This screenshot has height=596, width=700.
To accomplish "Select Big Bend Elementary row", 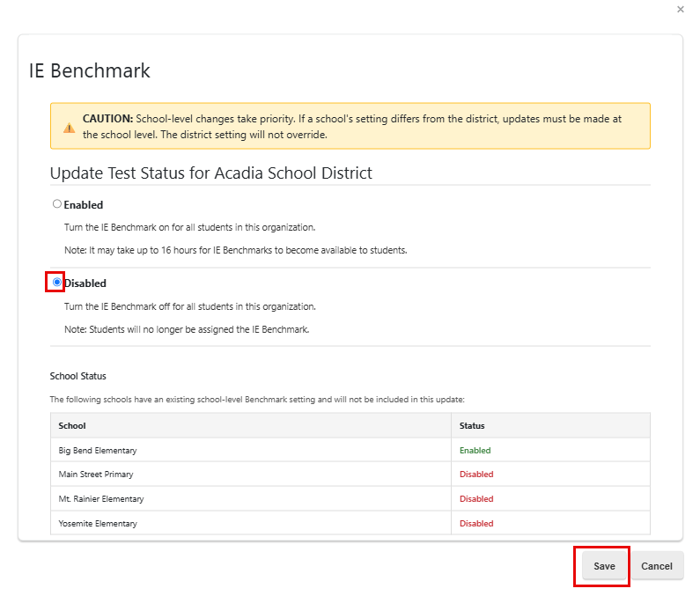I will click(350, 450).
